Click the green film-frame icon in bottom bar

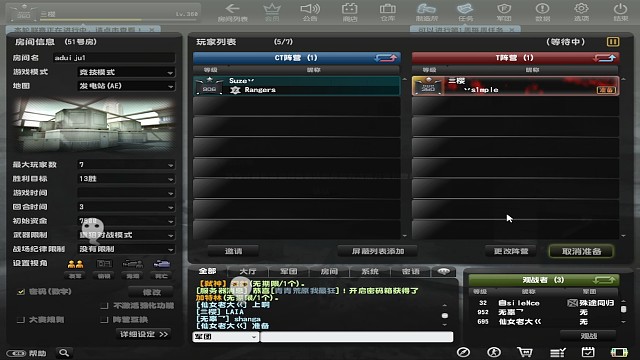(619, 352)
